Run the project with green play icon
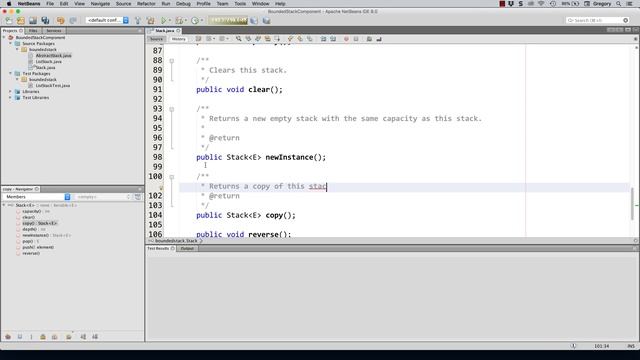 click(164, 20)
